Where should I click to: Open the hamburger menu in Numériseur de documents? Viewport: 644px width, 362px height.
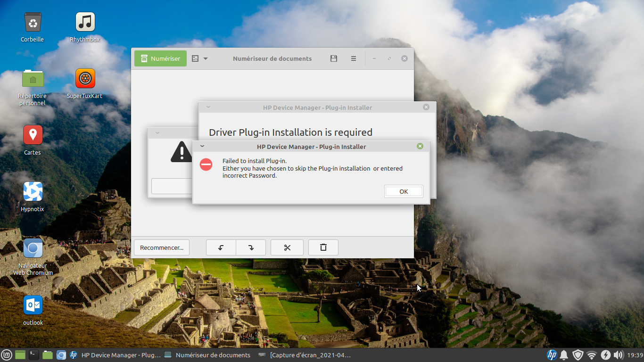354,58
